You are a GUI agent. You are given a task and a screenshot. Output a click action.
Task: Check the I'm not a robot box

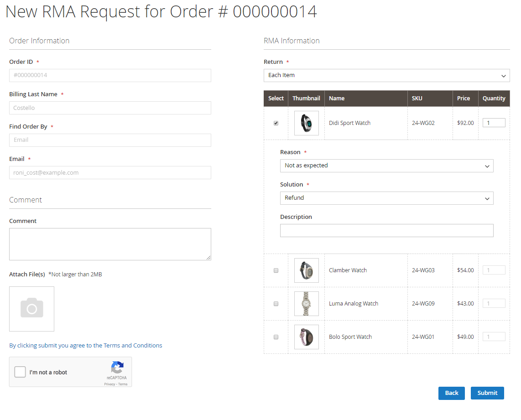pyautogui.click(x=20, y=372)
